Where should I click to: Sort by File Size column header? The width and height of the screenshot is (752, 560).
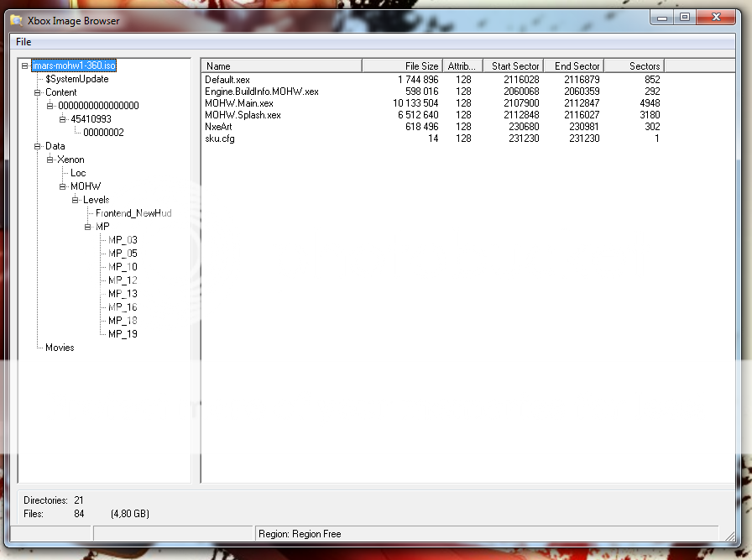(403, 65)
